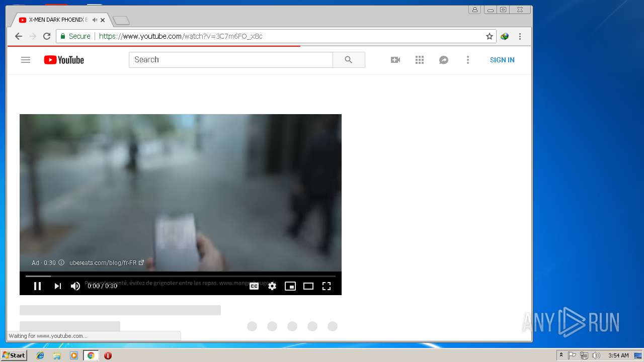Focus the YouTube Search input field
644x362 pixels.
231,60
